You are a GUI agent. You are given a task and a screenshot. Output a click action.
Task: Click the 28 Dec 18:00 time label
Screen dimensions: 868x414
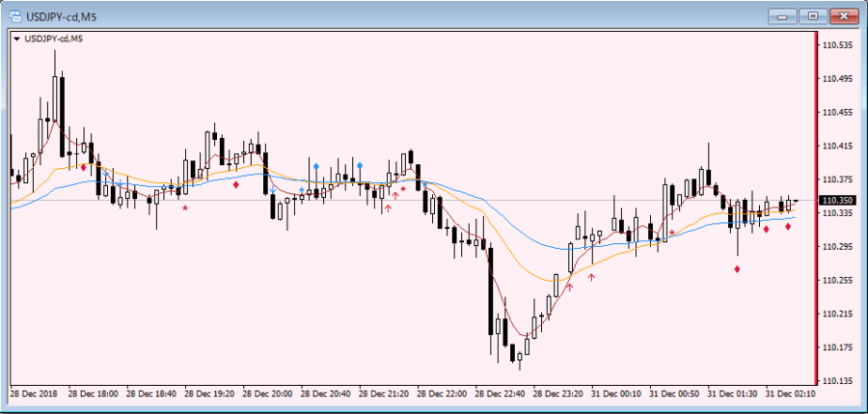coord(93,394)
